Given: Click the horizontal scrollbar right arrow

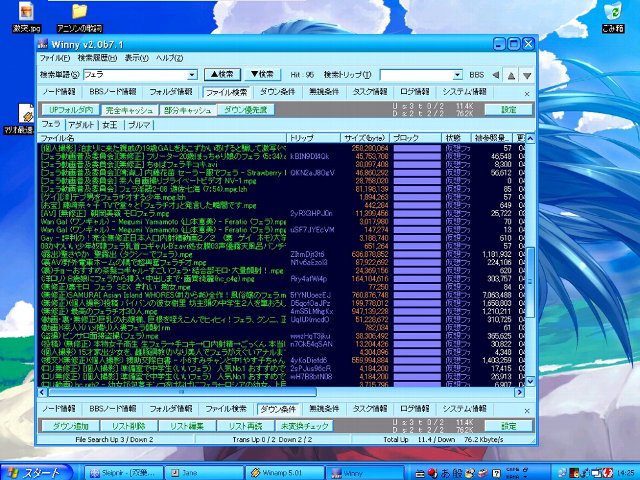Looking at the screenshot, I should tap(519, 392).
